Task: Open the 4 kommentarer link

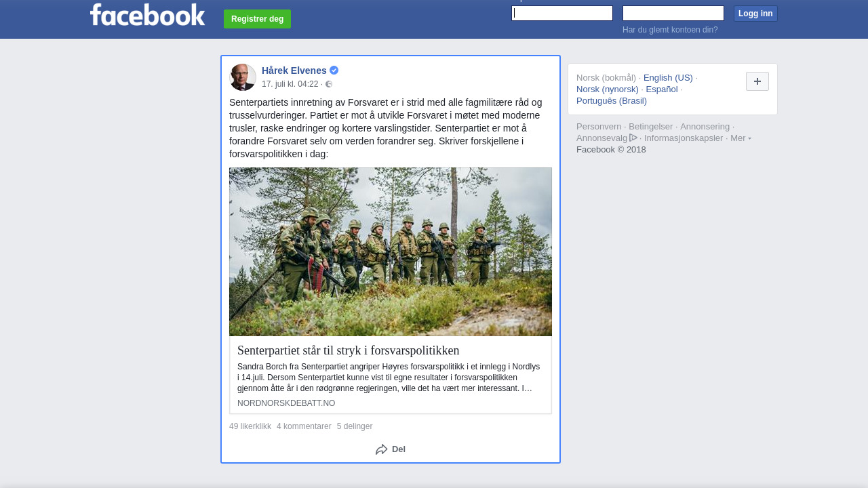Action: pyautogui.click(x=304, y=426)
